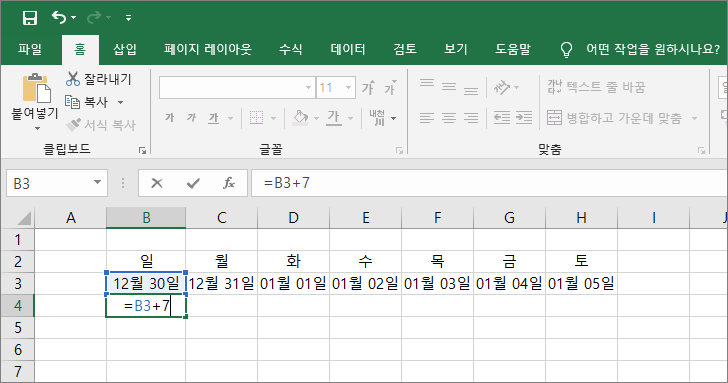Click the increase font size icon

coord(369,87)
